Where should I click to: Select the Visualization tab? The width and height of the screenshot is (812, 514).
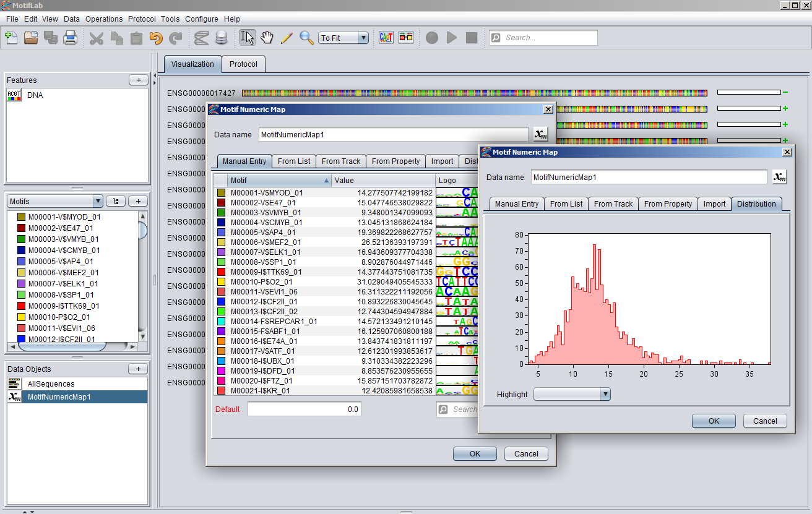coord(192,64)
